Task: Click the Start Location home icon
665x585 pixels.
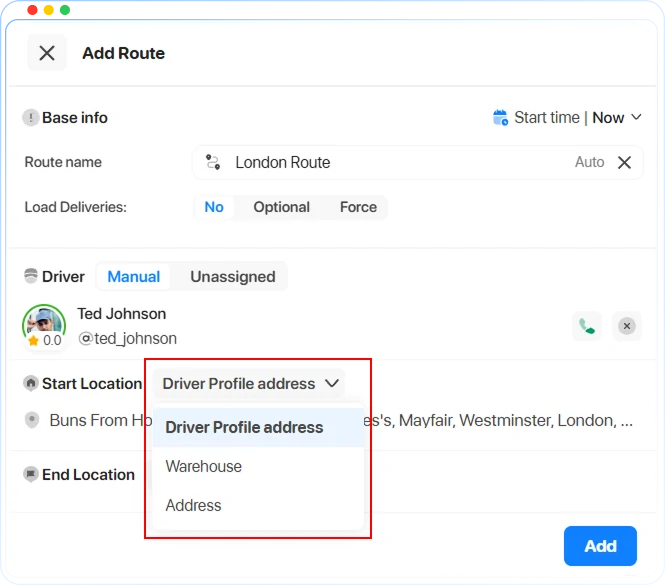Action: pyautogui.click(x=31, y=383)
